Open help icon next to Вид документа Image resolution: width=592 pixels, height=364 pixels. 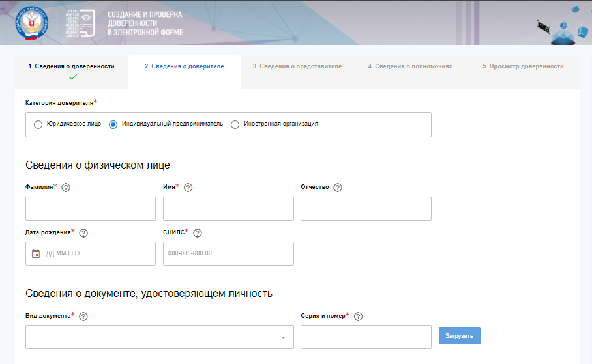pyautogui.click(x=83, y=316)
